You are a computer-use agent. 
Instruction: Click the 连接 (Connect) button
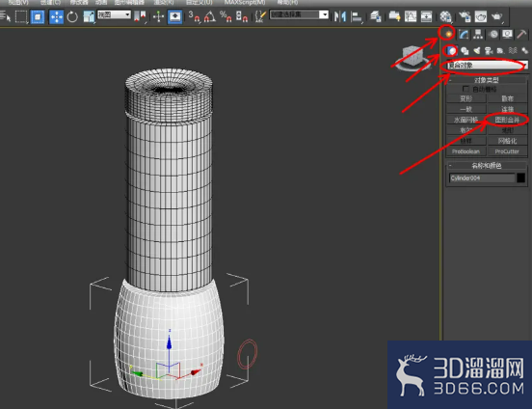[x=507, y=109]
